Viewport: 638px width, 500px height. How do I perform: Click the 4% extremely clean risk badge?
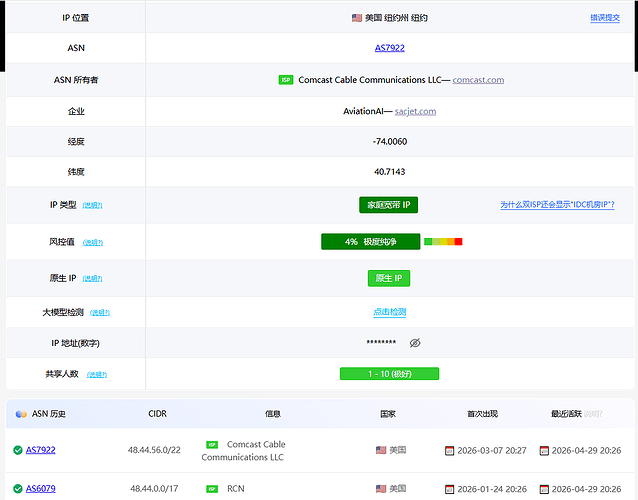click(371, 242)
